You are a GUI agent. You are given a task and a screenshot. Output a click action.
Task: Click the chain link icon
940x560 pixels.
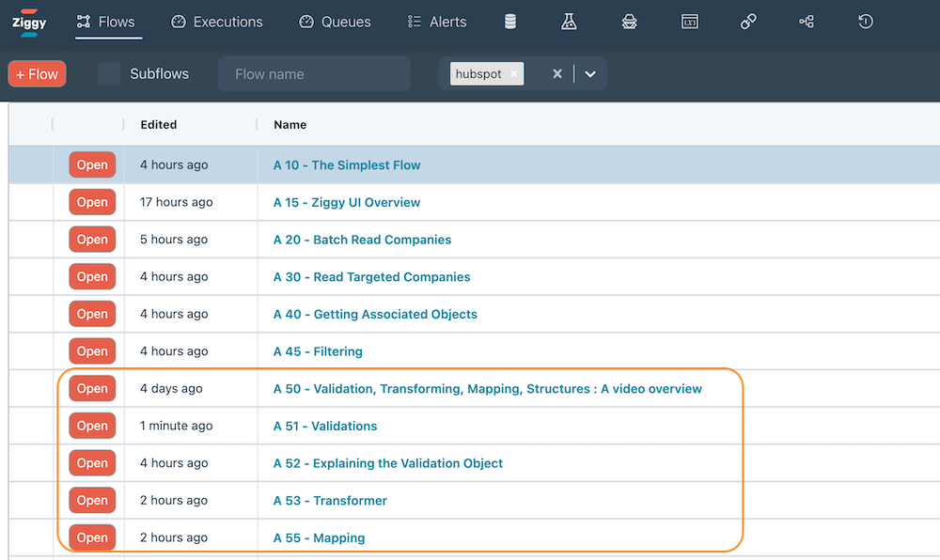pyautogui.click(x=748, y=22)
